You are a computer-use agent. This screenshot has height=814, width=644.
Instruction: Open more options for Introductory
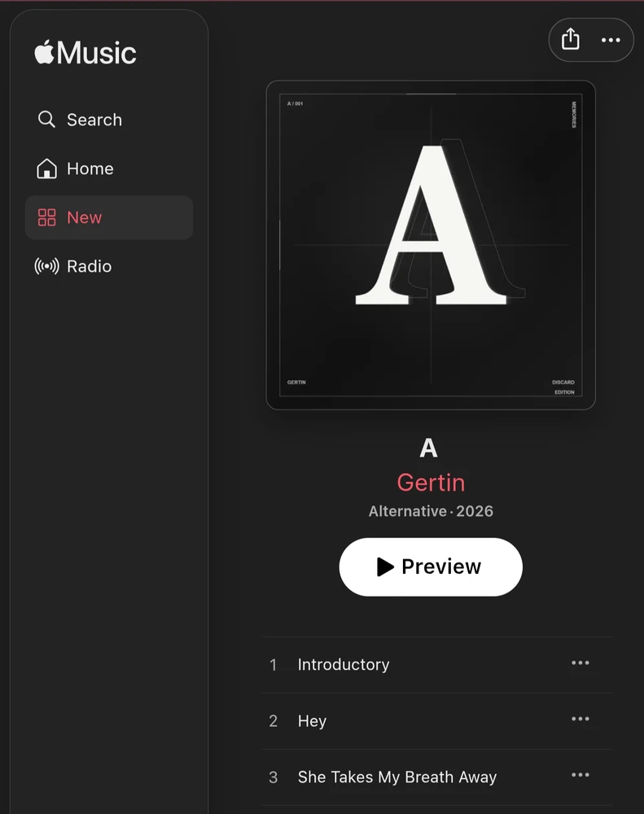580,663
